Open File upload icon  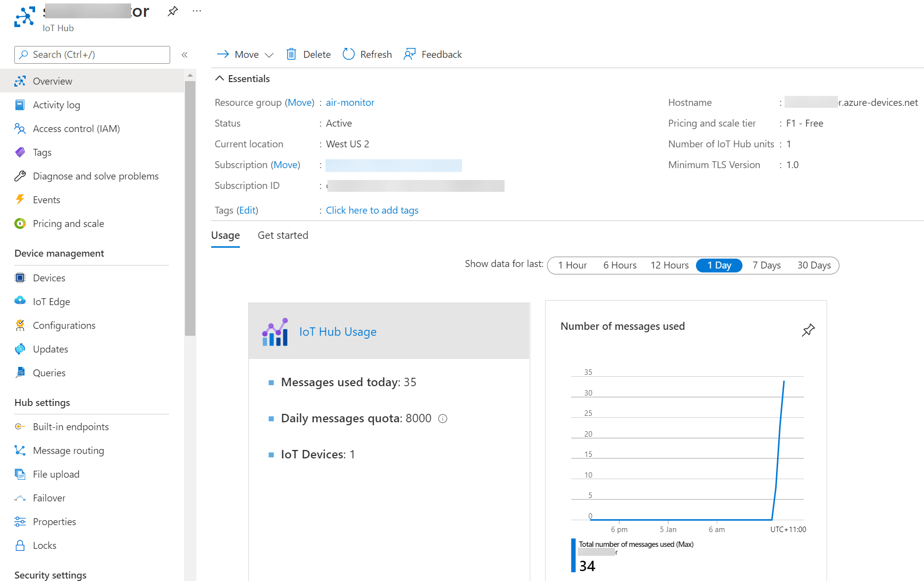[20, 474]
